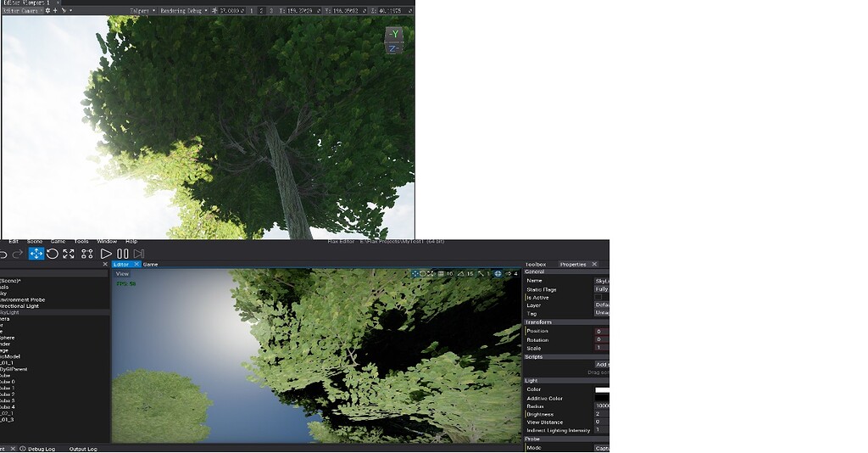Open the Debug Log tab
868x453 pixels.
click(38, 449)
